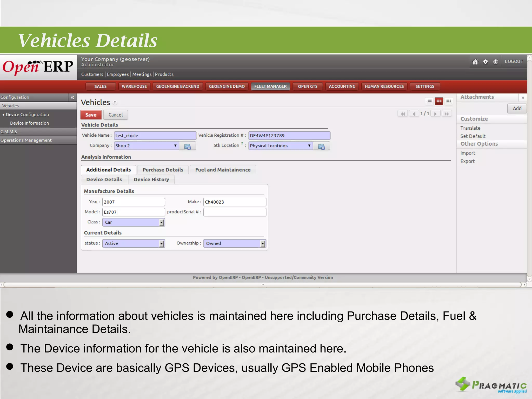Open the Sales module menu
This screenshot has height=399, width=532.
pos(101,87)
